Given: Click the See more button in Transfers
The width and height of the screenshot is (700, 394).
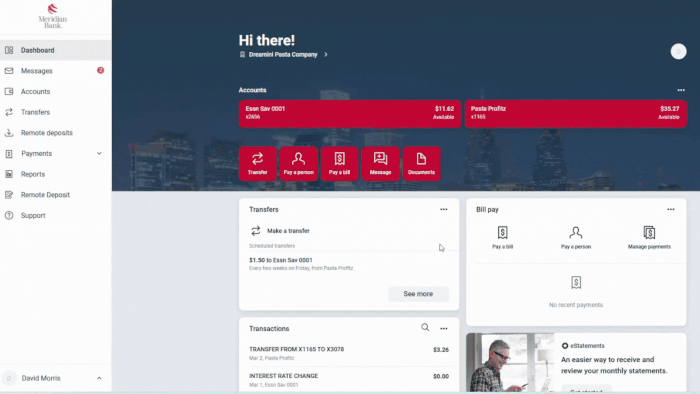Looking at the screenshot, I should pos(418,294).
